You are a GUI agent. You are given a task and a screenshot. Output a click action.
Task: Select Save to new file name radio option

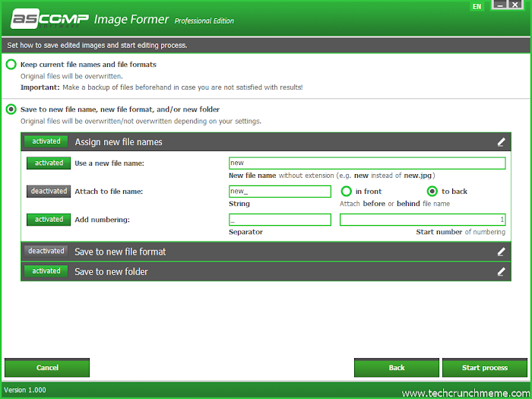(11, 109)
